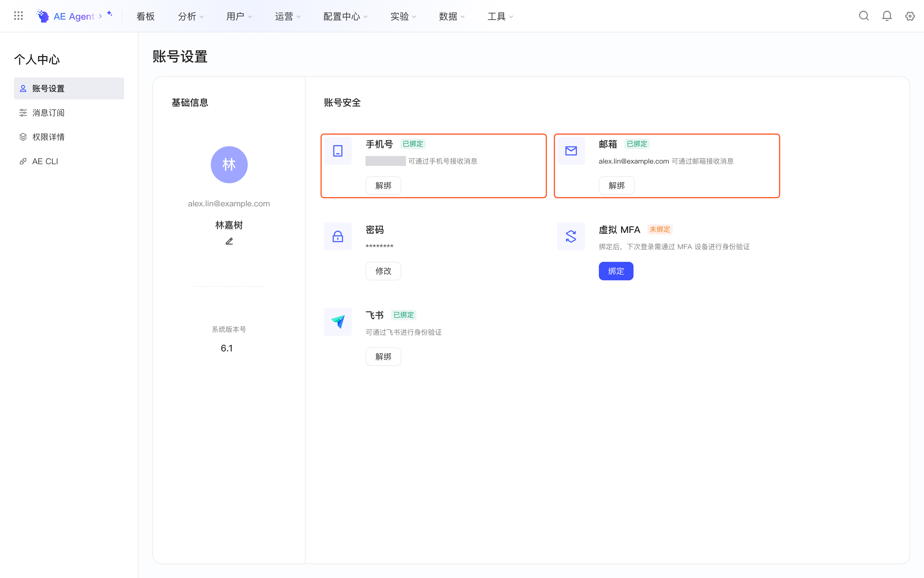Open search with the magnifier icon
The height and width of the screenshot is (578, 924).
pos(864,16)
